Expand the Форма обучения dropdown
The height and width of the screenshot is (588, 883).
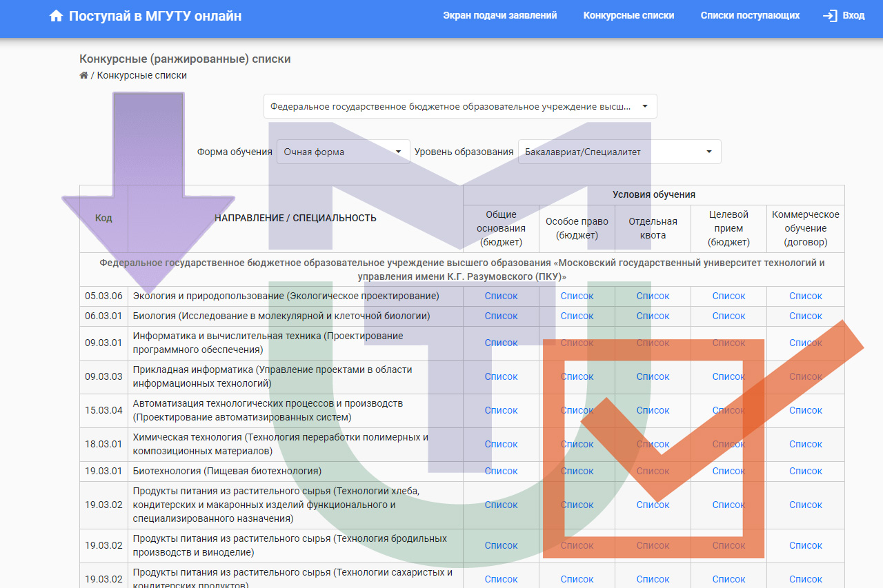coord(343,152)
